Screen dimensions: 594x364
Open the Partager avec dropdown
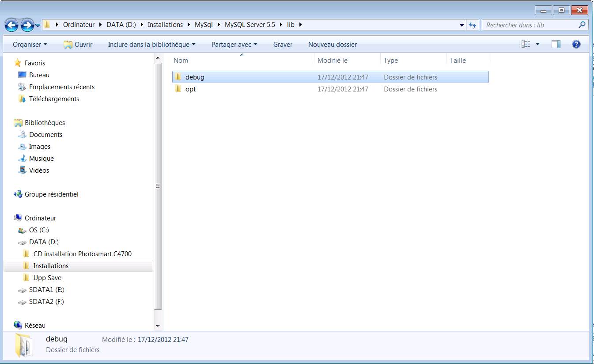(x=234, y=45)
